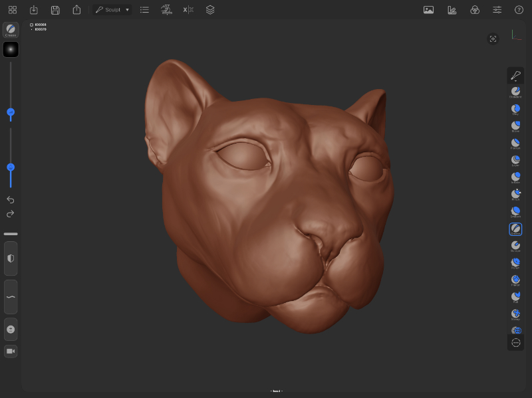Image resolution: width=532 pixels, height=398 pixels.
Task: Choose the Flatten brush tool
Action: (515, 144)
